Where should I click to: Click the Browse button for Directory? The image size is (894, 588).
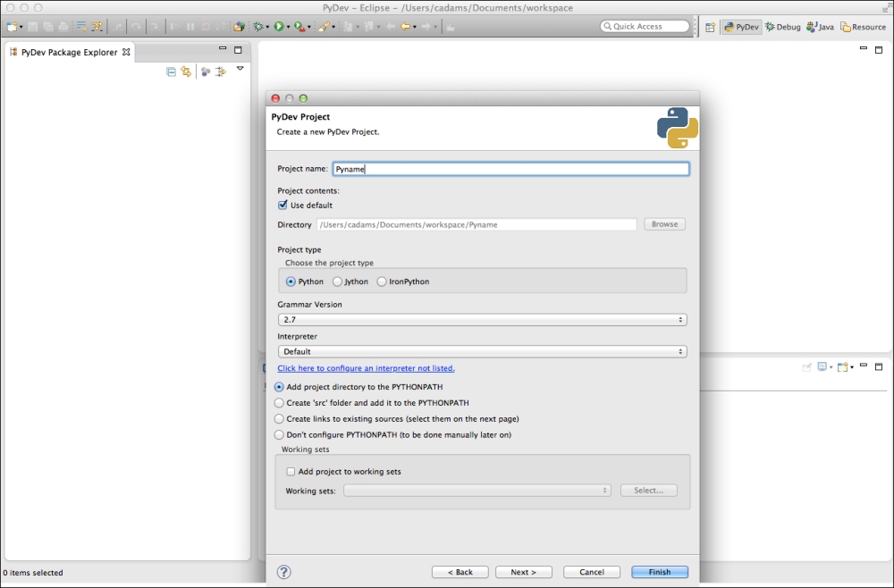(665, 224)
